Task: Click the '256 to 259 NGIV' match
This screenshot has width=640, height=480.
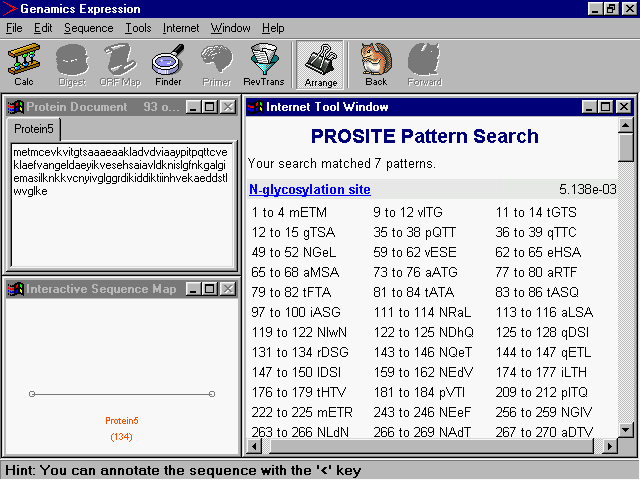Action: click(544, 412)
